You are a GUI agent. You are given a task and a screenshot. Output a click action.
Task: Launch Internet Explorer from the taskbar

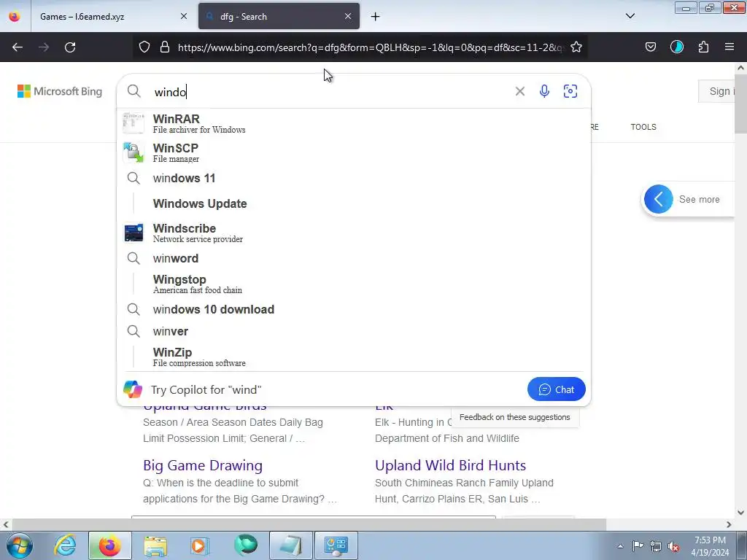(x=65, y=545)
